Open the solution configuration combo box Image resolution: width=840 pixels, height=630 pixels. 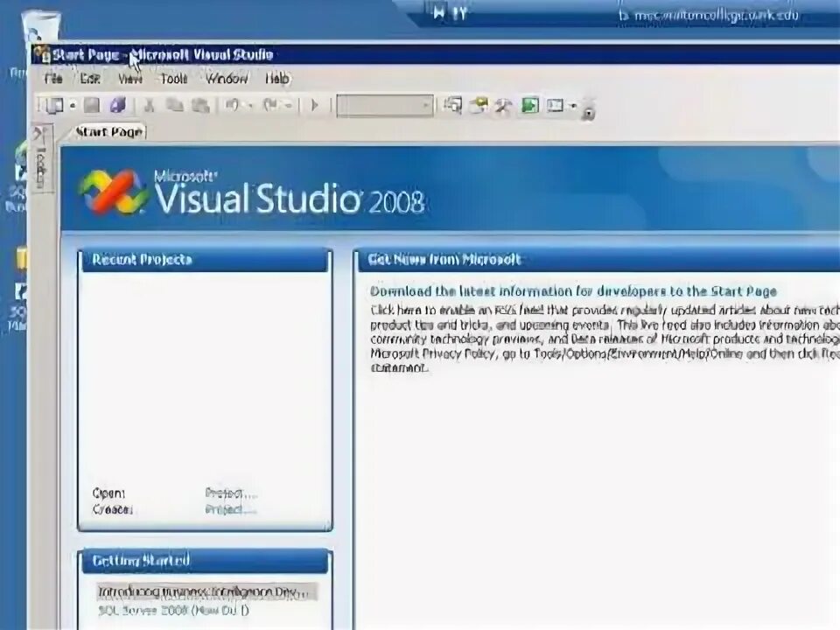(x=385, y=106)
